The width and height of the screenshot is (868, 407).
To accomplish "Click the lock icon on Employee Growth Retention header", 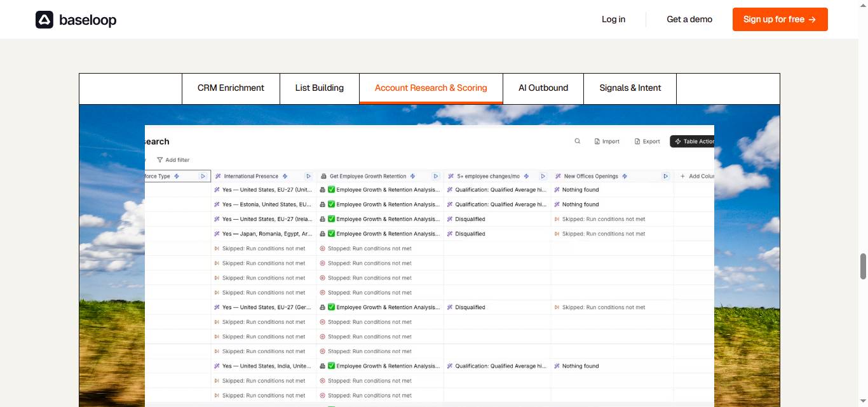I will [323, 176].
